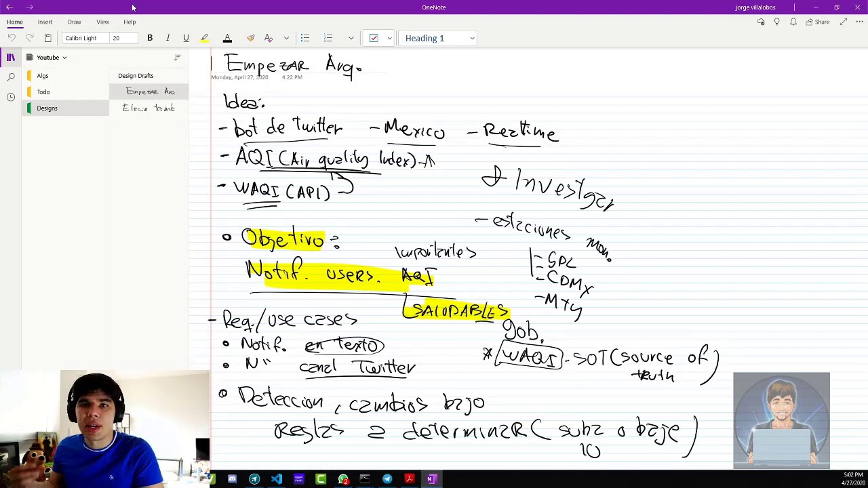868x488 pixels.
Task: Open the second handwritten page entry
Action: point(149,108)
